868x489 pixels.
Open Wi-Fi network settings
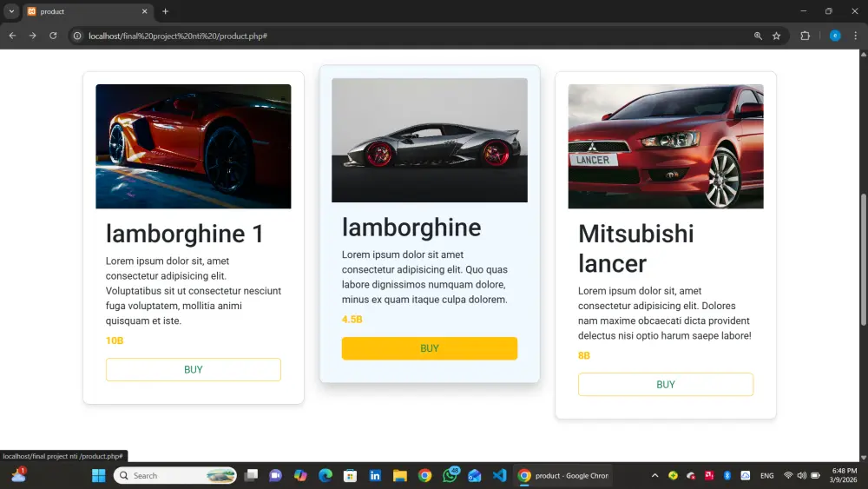(788, 475)
